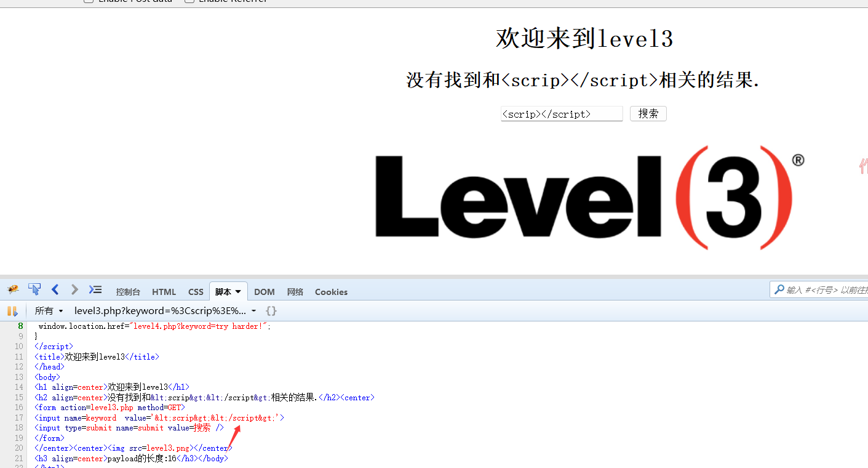Click the window.location.href code line
The width and height of the screenshot is (868, 468).
tap(154, 326)
